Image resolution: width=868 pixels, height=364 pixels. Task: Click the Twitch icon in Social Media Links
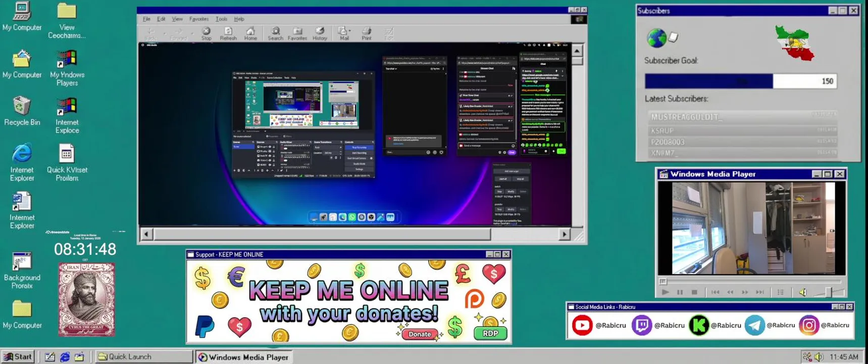pyautogui.click(x=641, y=325)
